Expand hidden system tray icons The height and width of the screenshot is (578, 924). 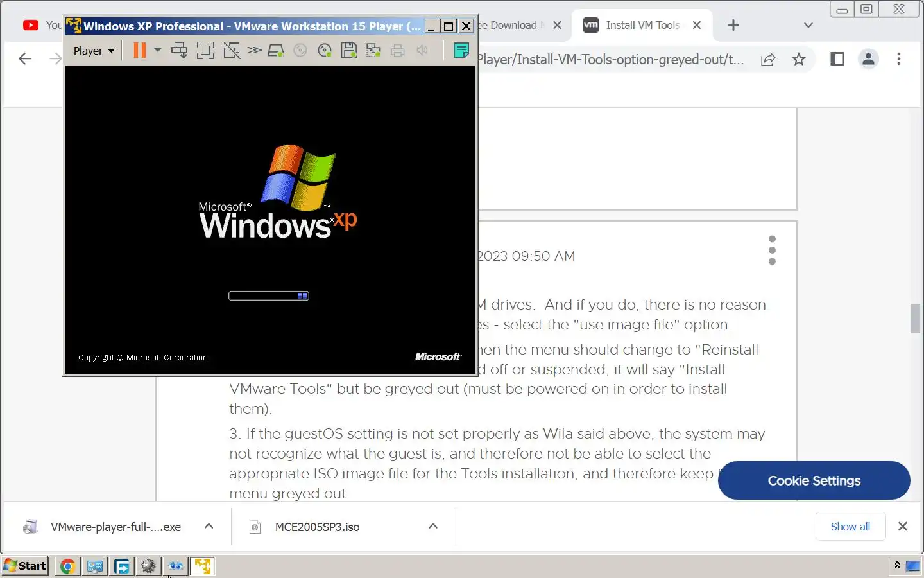[x=897, y=565]
